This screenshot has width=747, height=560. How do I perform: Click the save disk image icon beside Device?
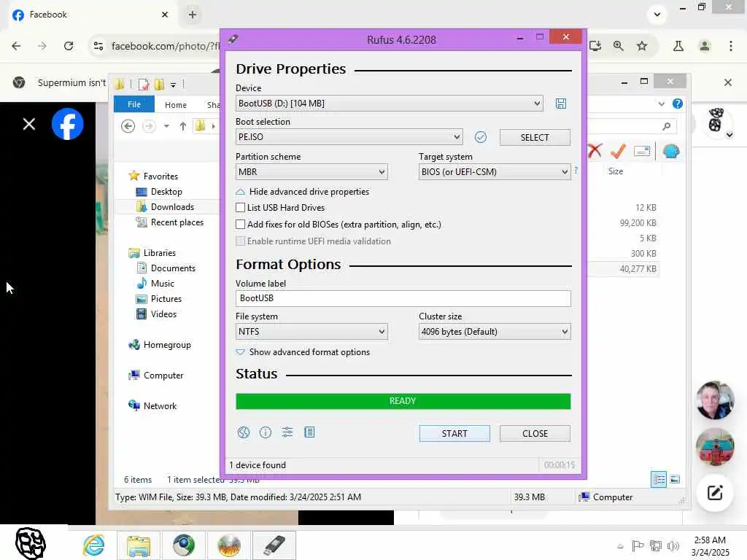[561, 104]
